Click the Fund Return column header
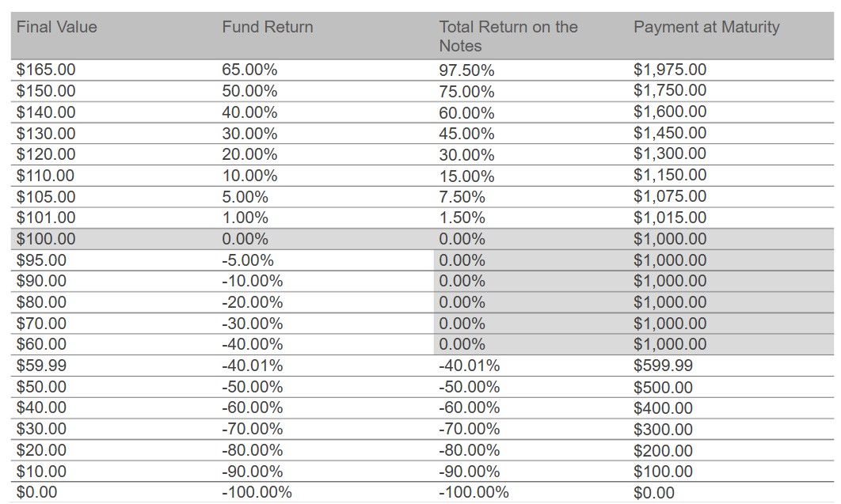This screenshot has width=841, height=504. (x=267, y=28)
